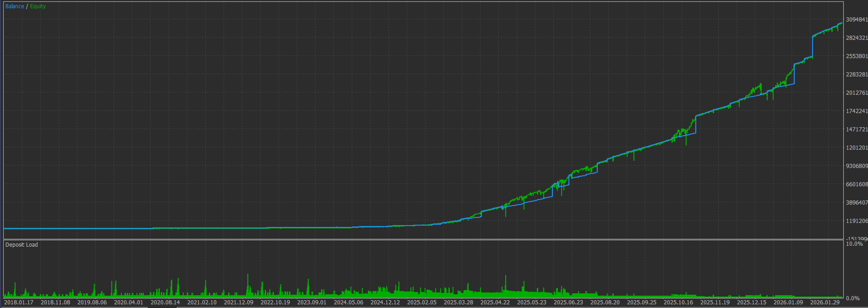Viewport: 868px width, 308px height.
Task: Click the 2019.08.06 date on the axis
Action: pyautogui.click(x=92, y=303)
